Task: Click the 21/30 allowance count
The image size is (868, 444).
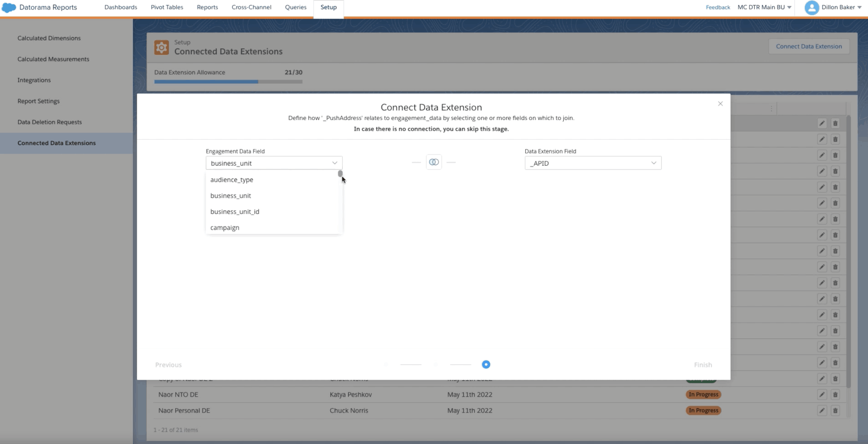Action: (x=293, y=72)
